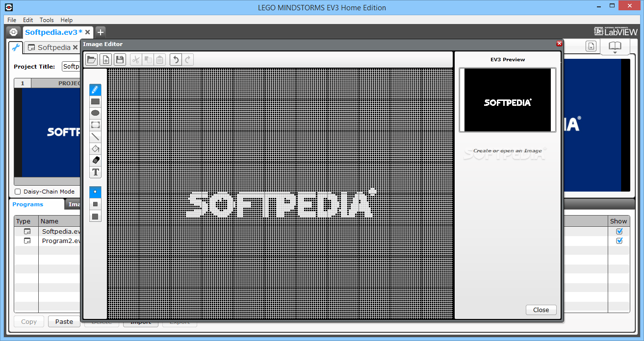This screenshot has width=644, height=341.
Task: Click the disabled Copy button
Action: click(x=29, y=321)
